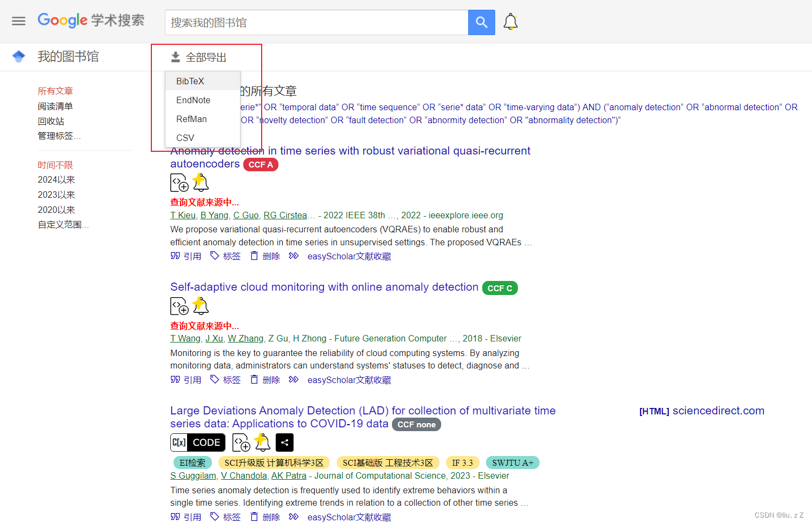Screen dimensions: 812x523
Task: Select EndNote export format
Action: tap(203, 100)
